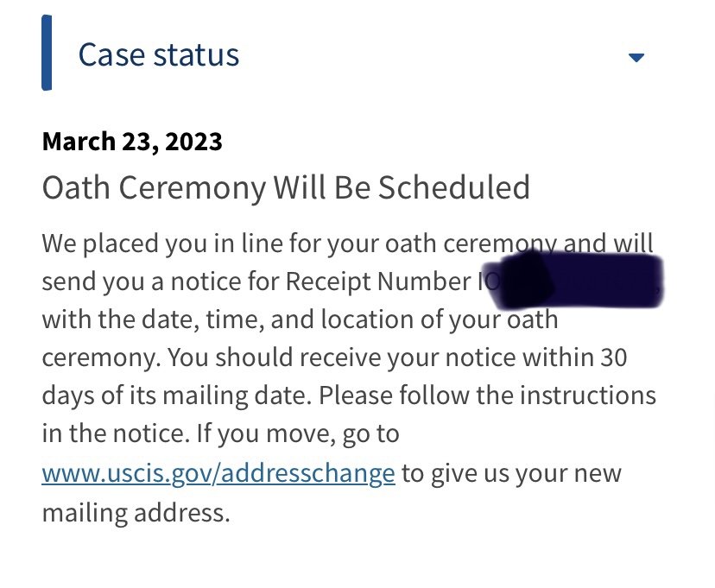The width and height of the screenshot is (715, 588).
Task: Click the line starting We placed you
Action: 348,243
